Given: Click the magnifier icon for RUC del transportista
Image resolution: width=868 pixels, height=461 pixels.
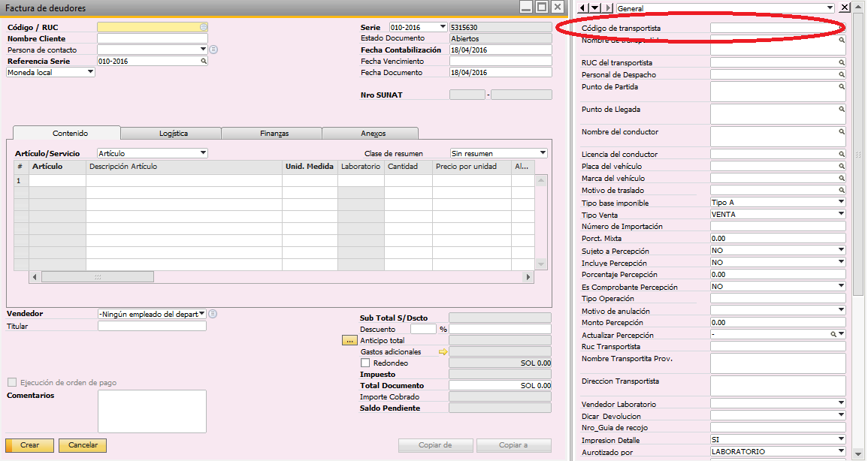Looking at the screenshot, I should [x=842, y=62].
